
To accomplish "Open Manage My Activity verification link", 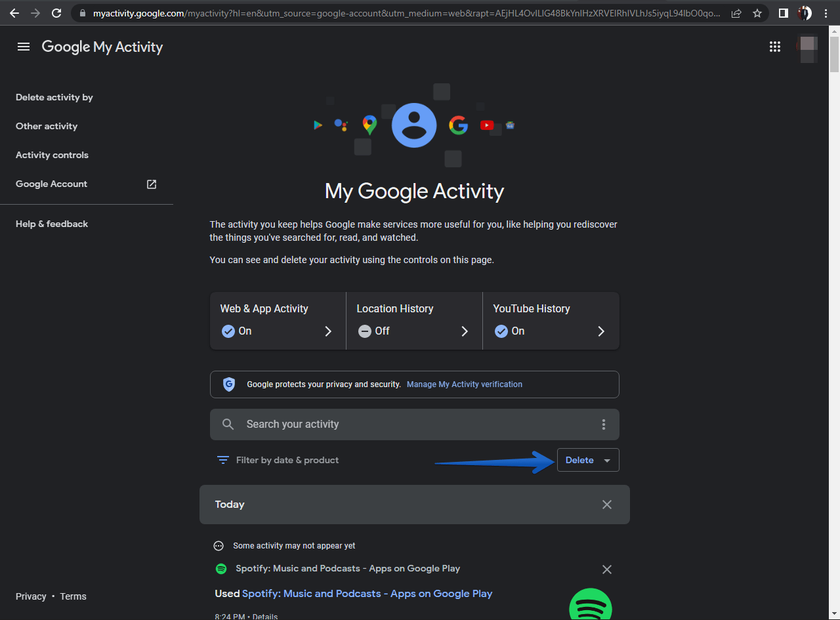I will coord(464,384).
